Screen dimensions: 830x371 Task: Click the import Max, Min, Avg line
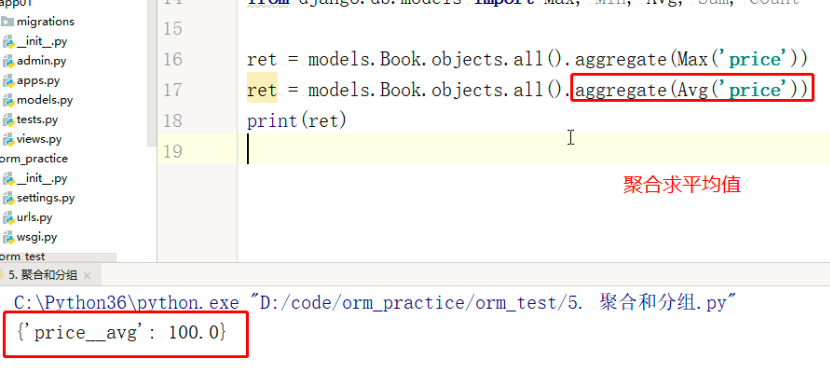[x=523, y=3]
